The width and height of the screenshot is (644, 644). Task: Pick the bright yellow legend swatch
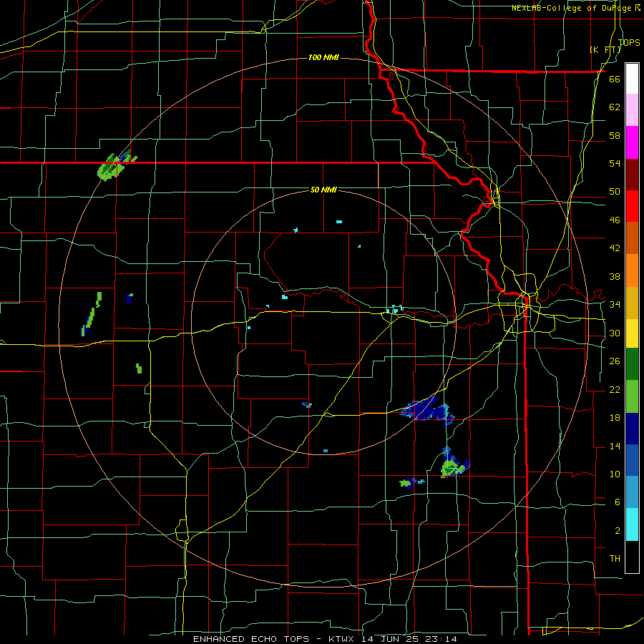[x=632, y=333]
